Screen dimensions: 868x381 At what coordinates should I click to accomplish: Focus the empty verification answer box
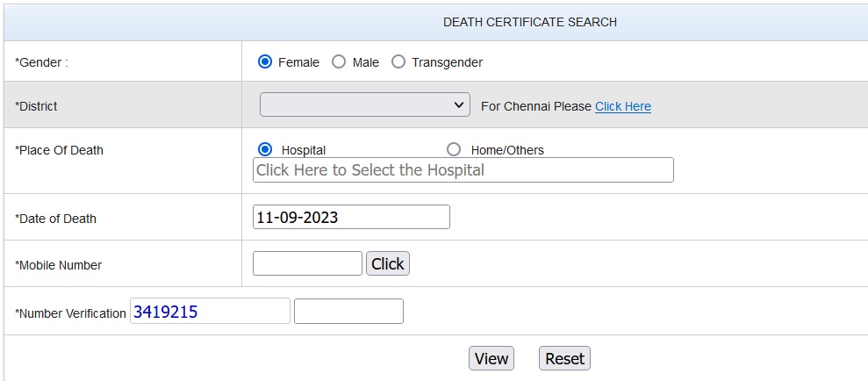click(x=348, y=312)
